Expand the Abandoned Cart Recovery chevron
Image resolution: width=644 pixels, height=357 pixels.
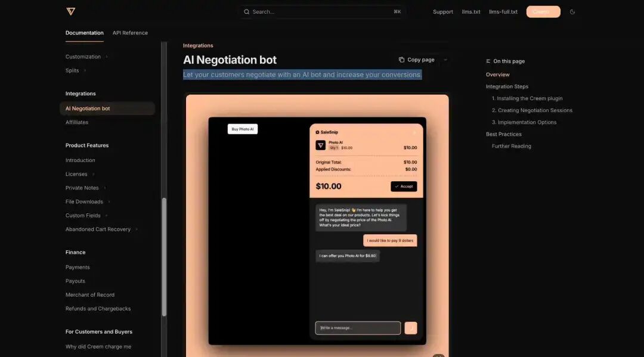pyautogui.click(x=137, y=229)
